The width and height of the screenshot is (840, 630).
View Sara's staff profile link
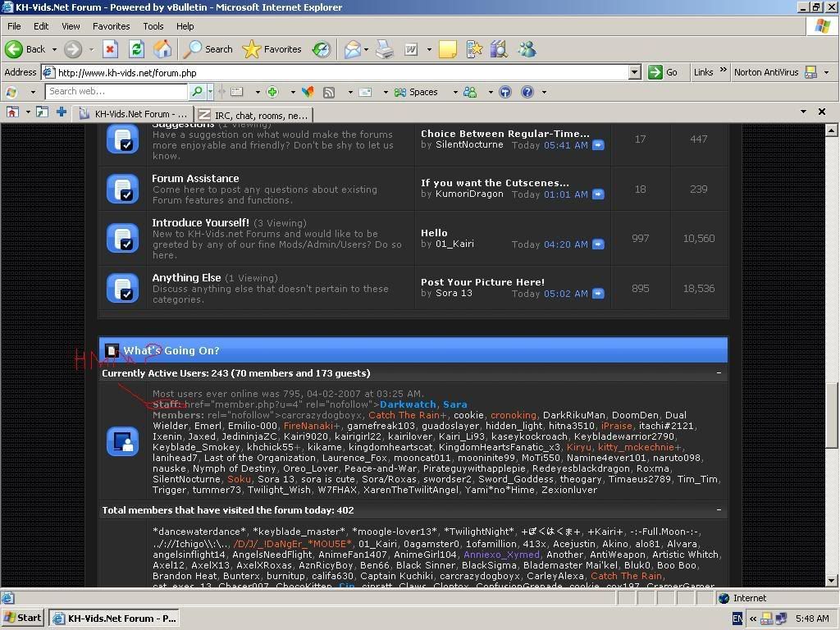click(x=454, y=404)
